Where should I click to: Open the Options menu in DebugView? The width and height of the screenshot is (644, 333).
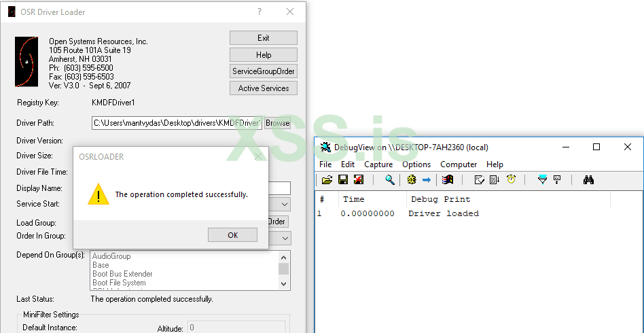click(x=416, y=164)
